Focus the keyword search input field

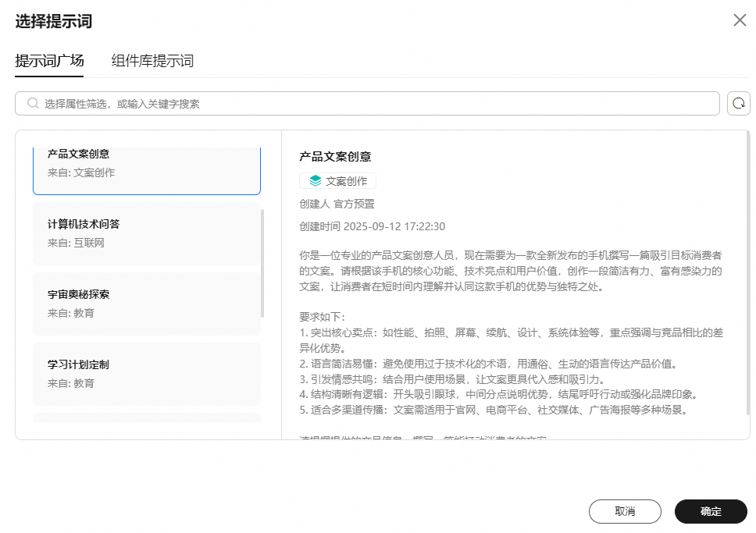[x=367, y=104]
